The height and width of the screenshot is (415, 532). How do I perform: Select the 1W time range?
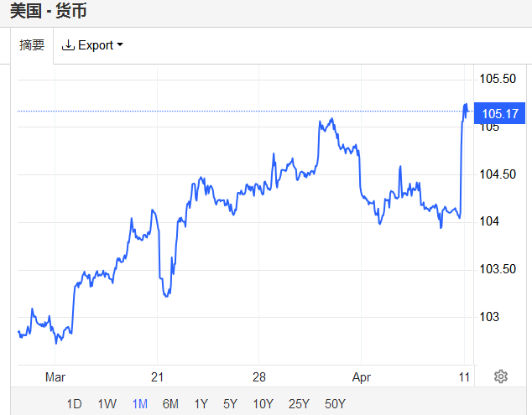pyautogui.click(x=107, y=404)
